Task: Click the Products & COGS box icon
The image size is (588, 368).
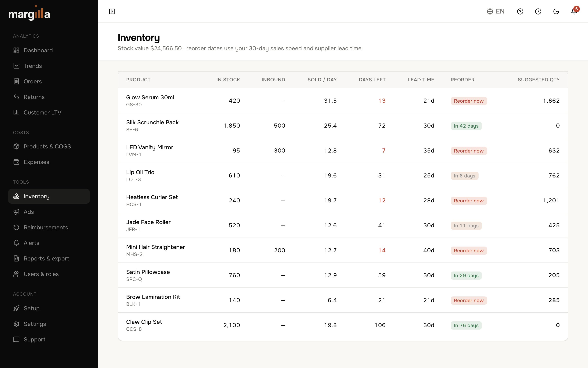Action: [16, 147]
